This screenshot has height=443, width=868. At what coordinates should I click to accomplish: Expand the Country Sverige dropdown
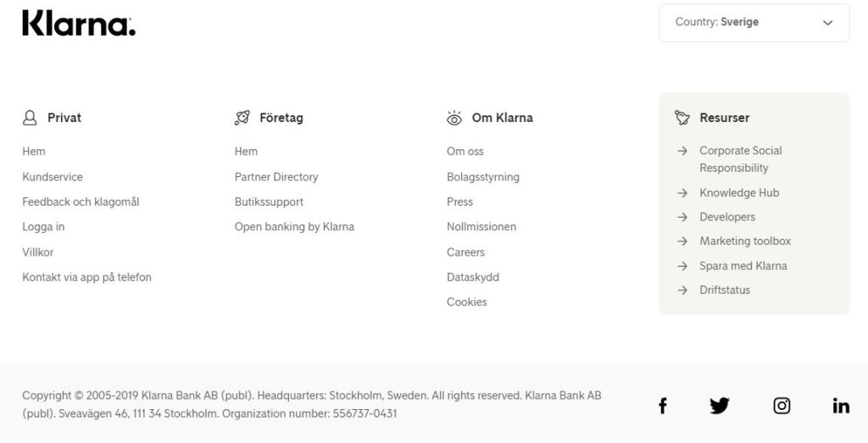(x=753, y=23)
